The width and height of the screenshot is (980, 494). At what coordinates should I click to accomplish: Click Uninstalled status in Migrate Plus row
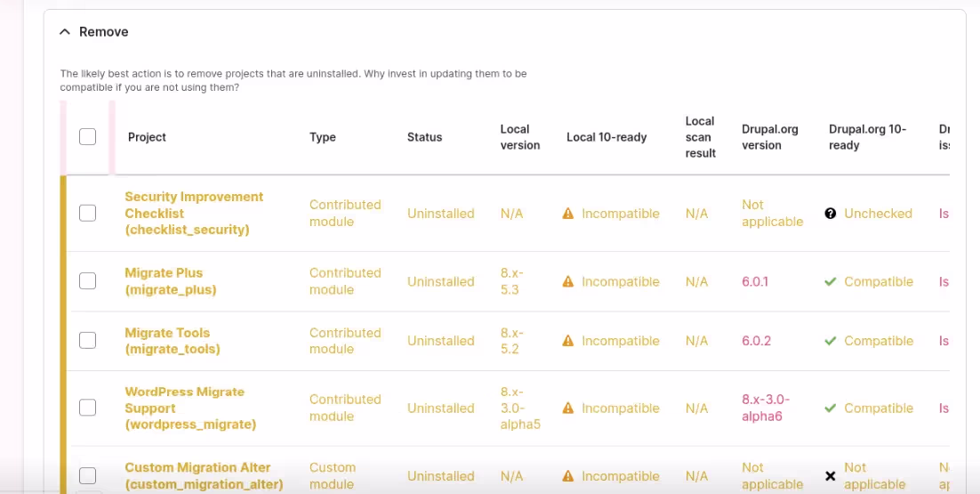point(440,281)
